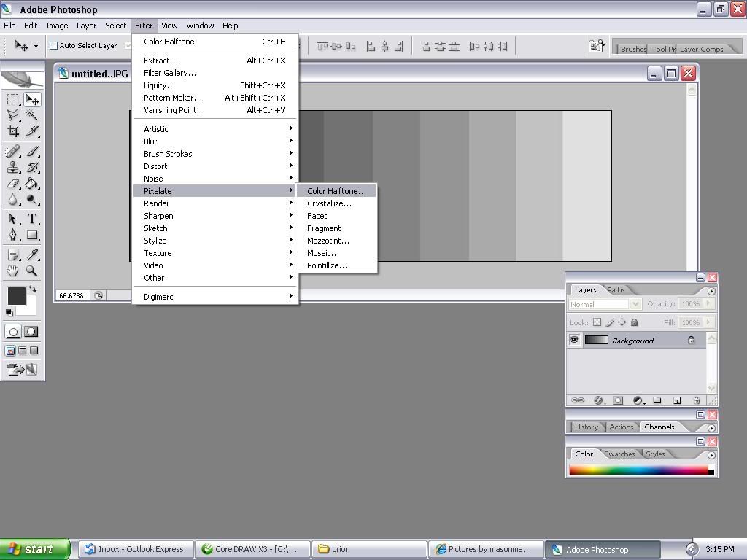Open the Image menu

pyautogui.click(x=57, y=26)
